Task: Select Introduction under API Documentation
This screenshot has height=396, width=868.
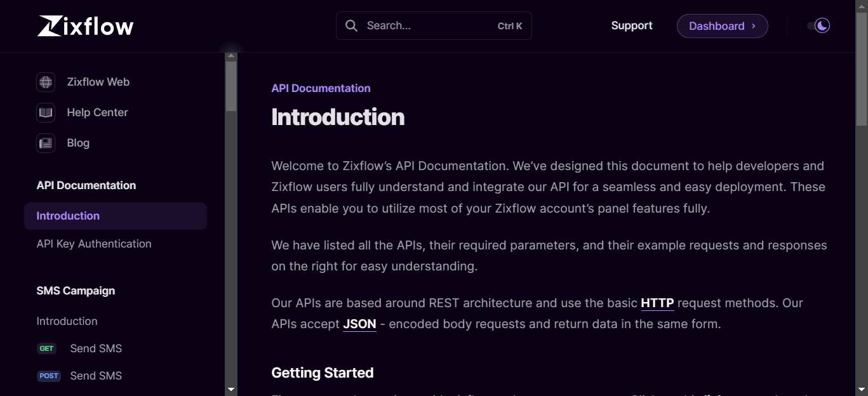Action: tap(68, 216)
